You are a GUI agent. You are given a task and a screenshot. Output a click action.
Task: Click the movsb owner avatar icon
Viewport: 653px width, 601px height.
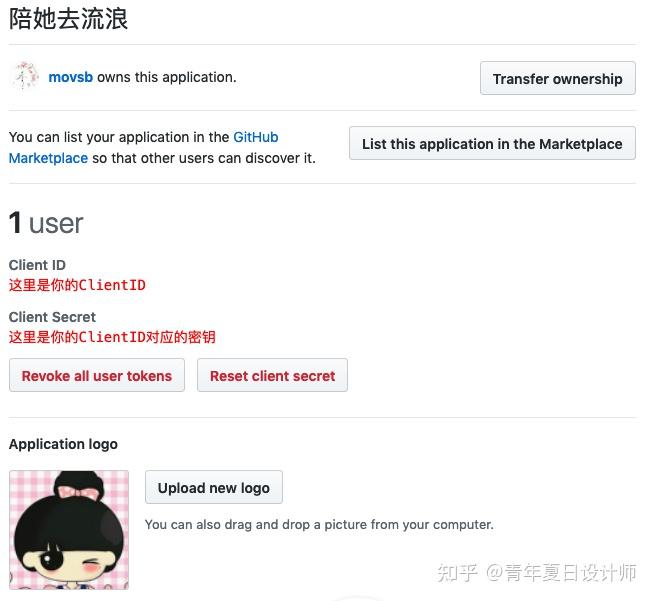pos(25,77)
